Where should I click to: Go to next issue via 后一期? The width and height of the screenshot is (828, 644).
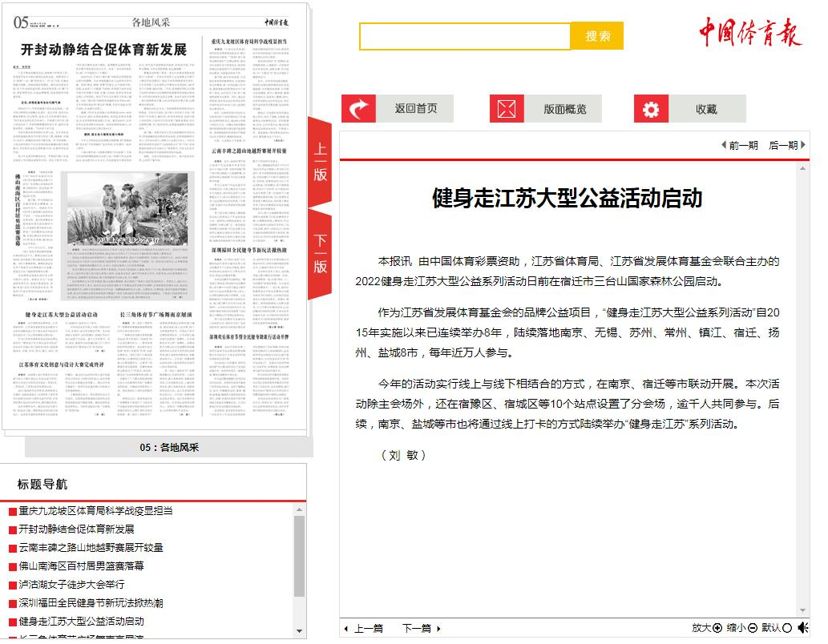[787, 145]
